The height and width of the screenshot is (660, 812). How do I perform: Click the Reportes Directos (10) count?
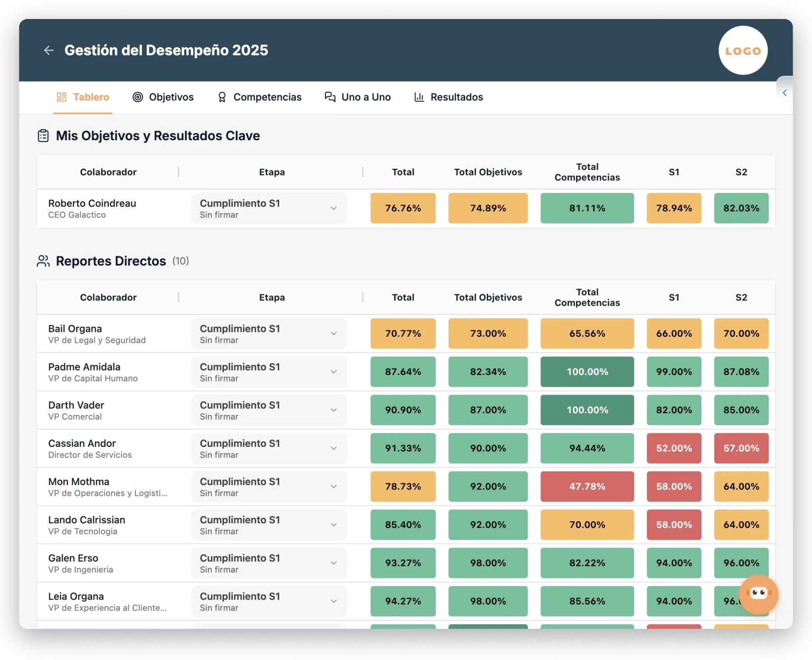[180, 261]
